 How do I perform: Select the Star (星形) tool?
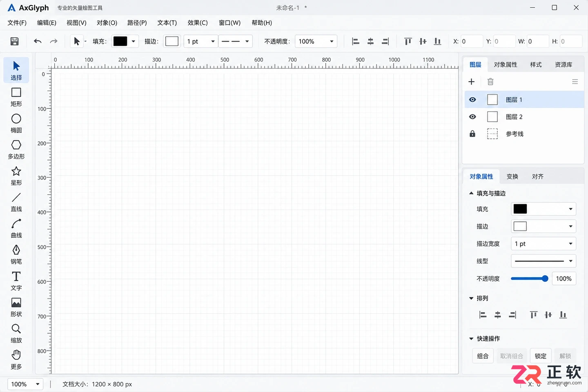(16, 176)
